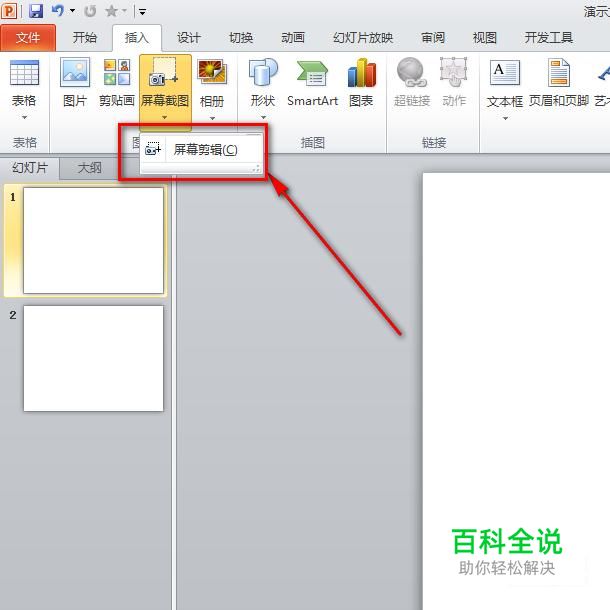Open the 开发工具 tab
The image size is (610, 610).
pos(549,38)
